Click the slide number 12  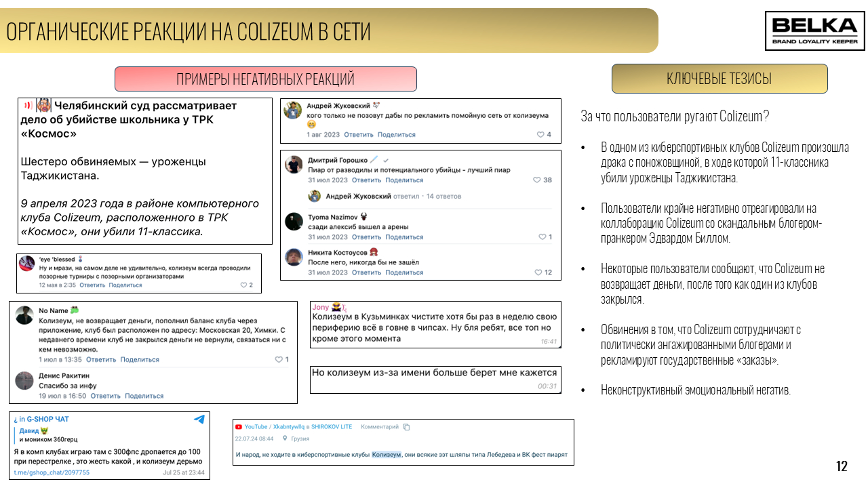[842, 466]
